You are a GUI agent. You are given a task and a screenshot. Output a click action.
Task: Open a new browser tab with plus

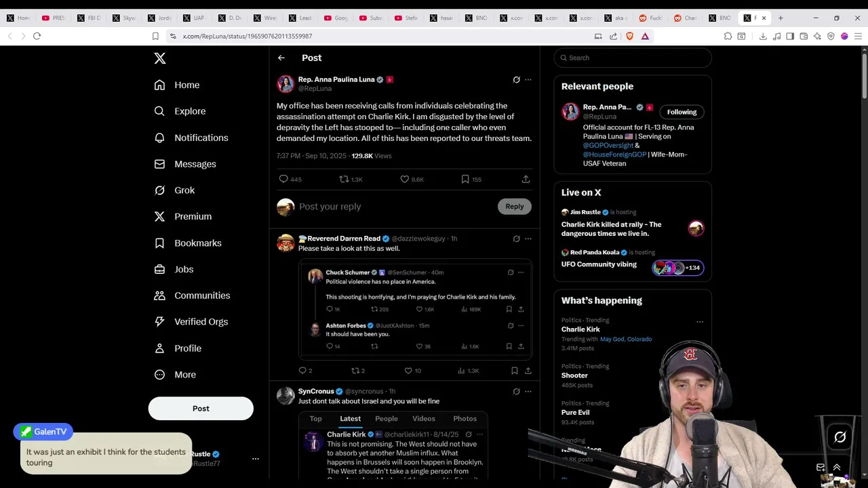pos(781,18)
